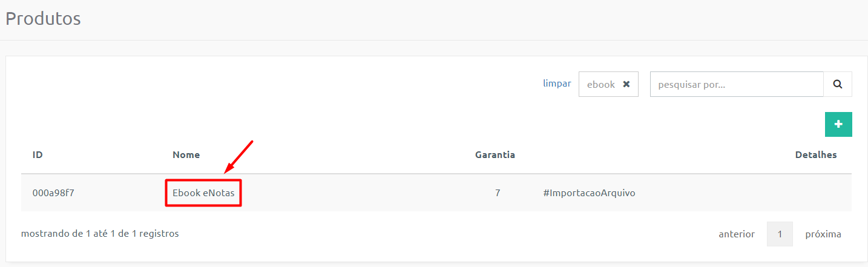Screen dimensions: 868x267
Task: Add a new product with the green plus button
Action: coord(838,124)
